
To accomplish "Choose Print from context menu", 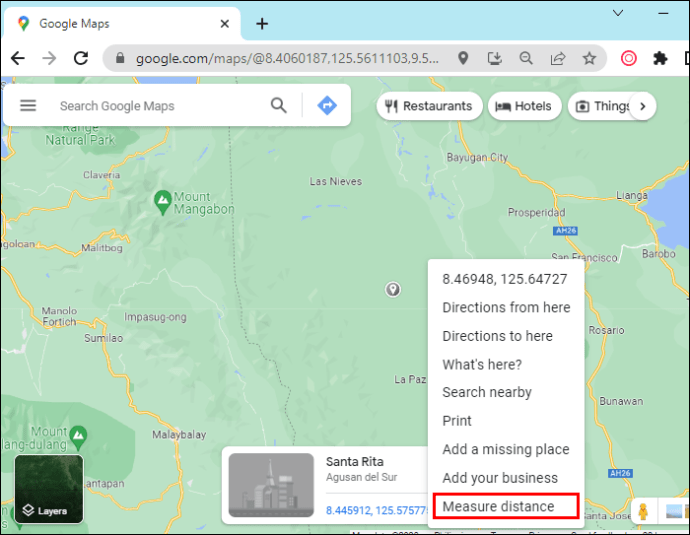I will (506, 421).
